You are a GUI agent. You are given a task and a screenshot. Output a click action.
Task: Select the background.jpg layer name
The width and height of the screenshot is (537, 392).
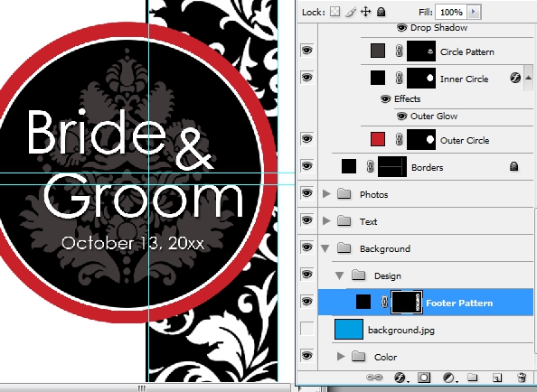pos(401,330)
